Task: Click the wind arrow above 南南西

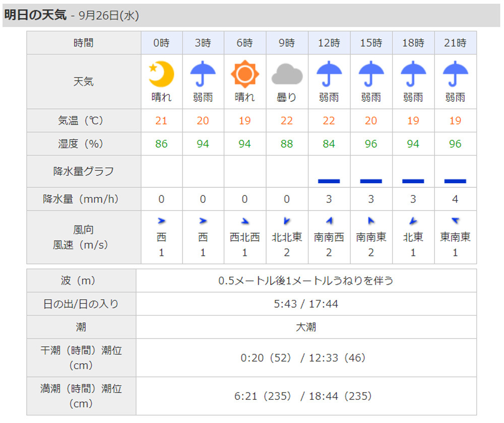Action: (329, 220)
